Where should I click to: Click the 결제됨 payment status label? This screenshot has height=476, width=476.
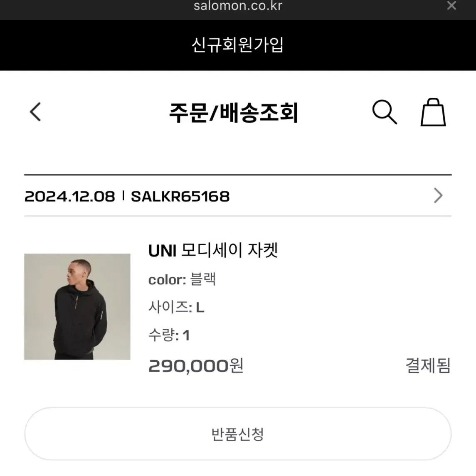click(x=428, y=365)
